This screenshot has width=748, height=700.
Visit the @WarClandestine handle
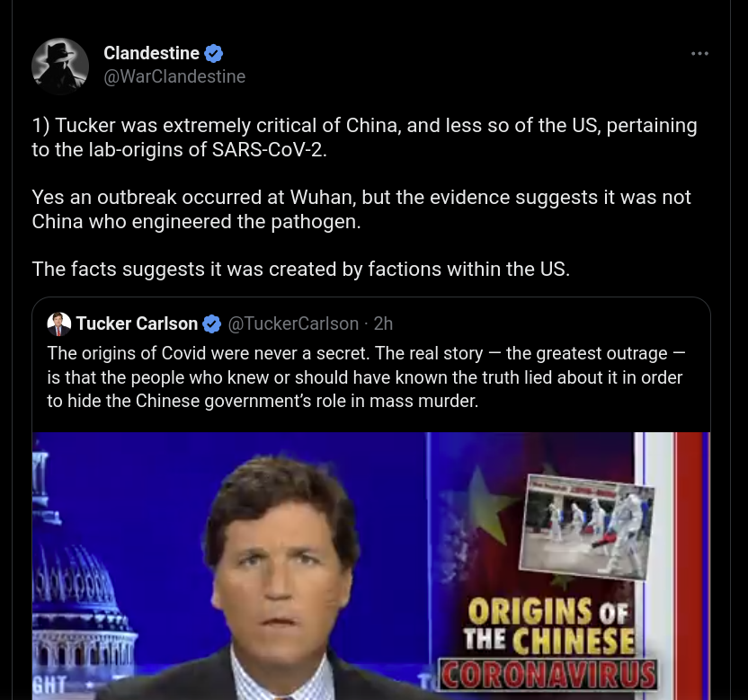point(174,76)
